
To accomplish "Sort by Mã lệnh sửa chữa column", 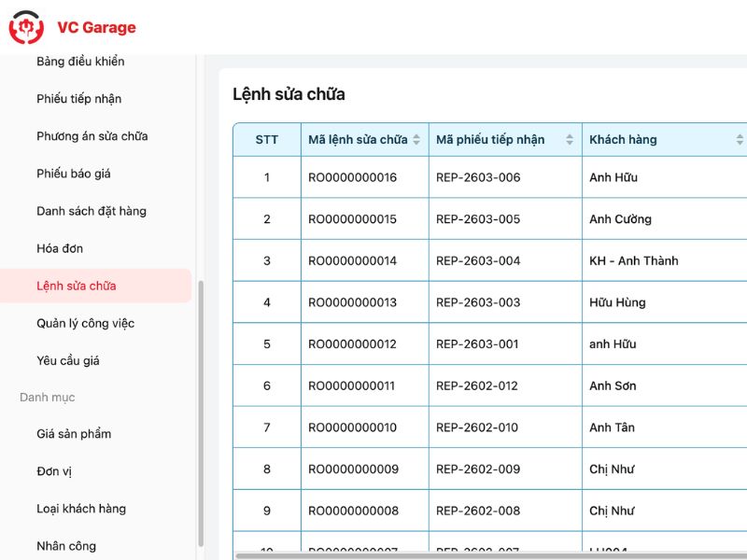I will coord(416,140).
